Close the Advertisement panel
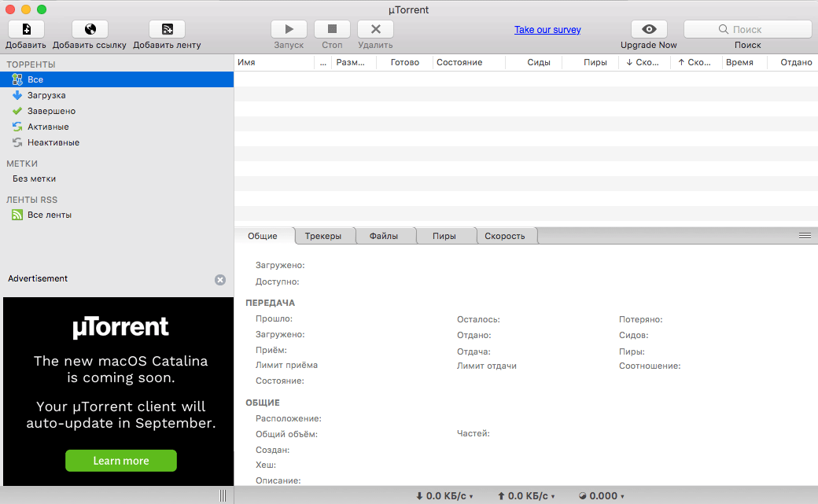818x504 pixels. pos(220,280)
